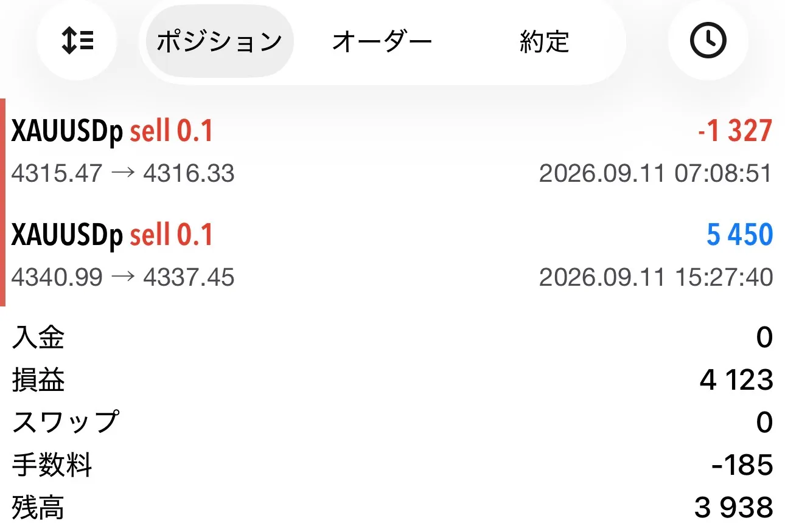
Task: Tap the -1 327 loss value
Action: pyautogui.click(x=734, y=131)
